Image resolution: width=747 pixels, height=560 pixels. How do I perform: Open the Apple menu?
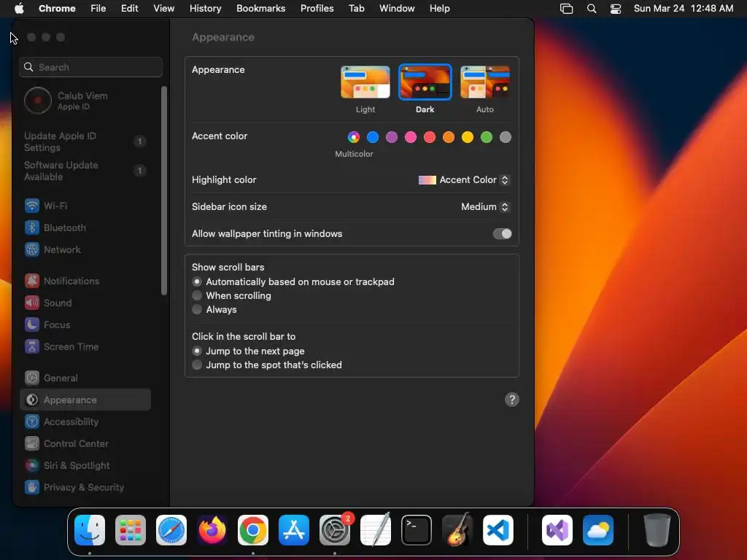[x=19, y=9]
